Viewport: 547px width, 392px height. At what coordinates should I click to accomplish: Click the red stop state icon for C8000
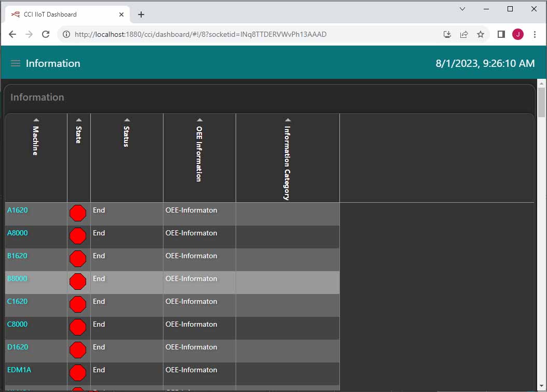click(78, 327)
